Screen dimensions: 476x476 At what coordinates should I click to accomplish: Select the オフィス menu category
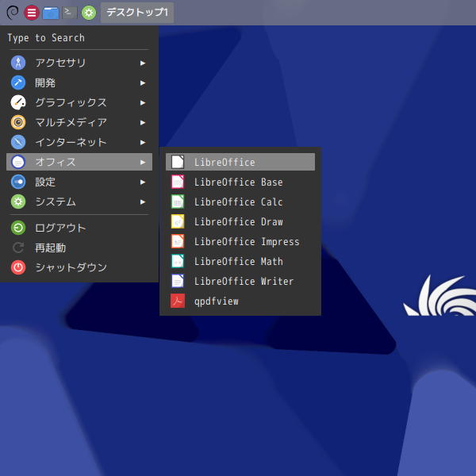click(x=79, y=162)
